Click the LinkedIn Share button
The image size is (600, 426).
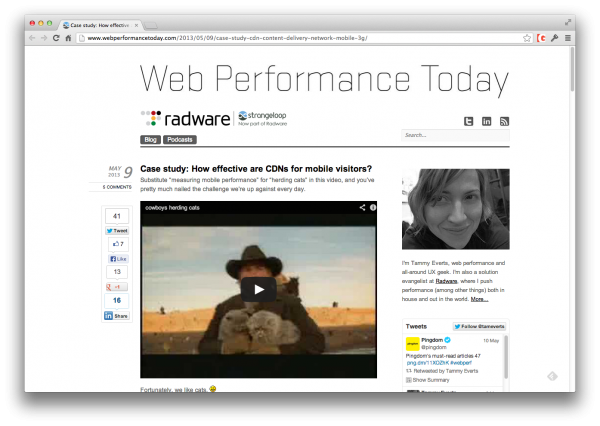117,316
